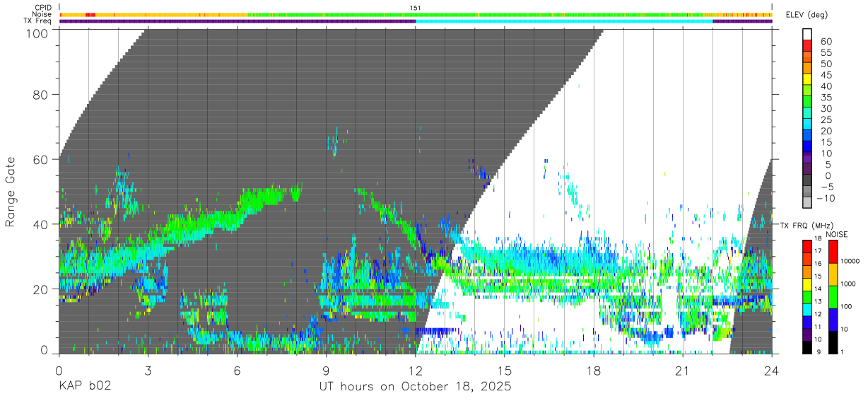Click the "−10" label on the ELEV scale
868x401 pixels.
click(824, 199)
